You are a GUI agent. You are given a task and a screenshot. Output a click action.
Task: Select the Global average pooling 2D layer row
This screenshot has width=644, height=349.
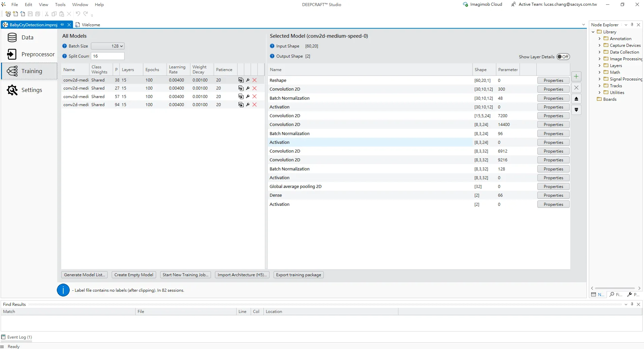pos(295,187)
